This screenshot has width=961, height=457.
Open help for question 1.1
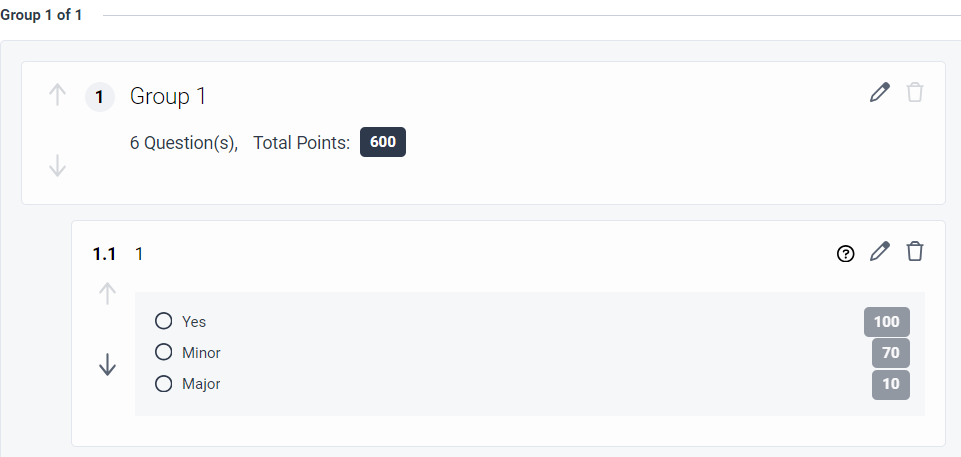[x=846, y=254]
